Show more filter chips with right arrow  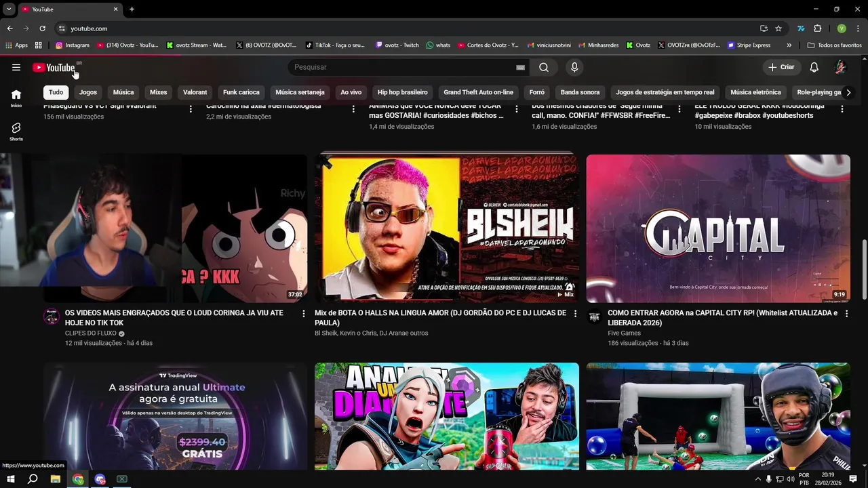click(848, 92)
